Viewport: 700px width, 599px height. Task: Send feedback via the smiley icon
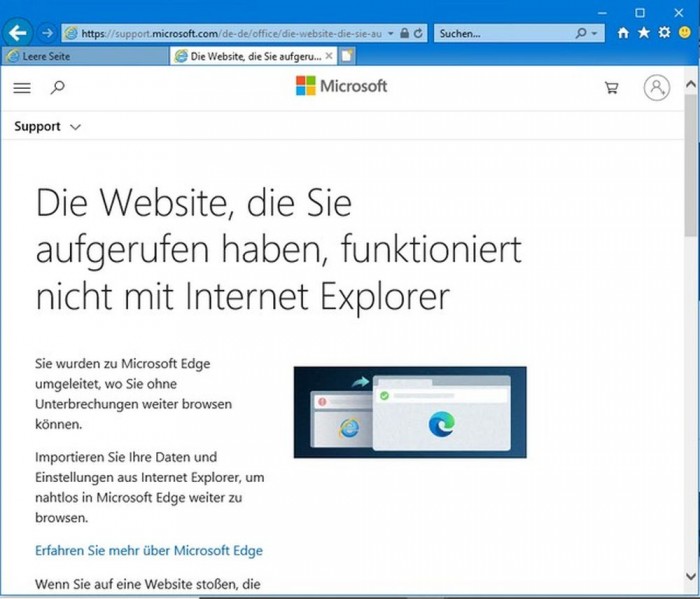click(685, 33)
